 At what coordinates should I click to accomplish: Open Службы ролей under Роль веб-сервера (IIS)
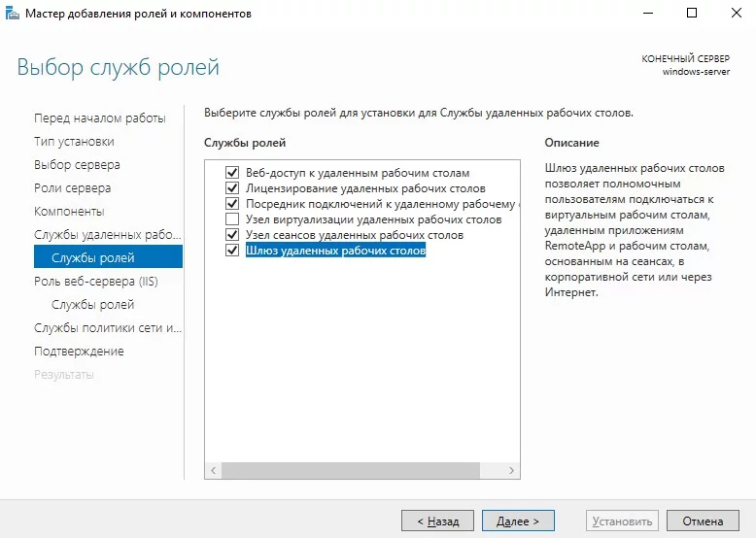[x=92, y=304]
